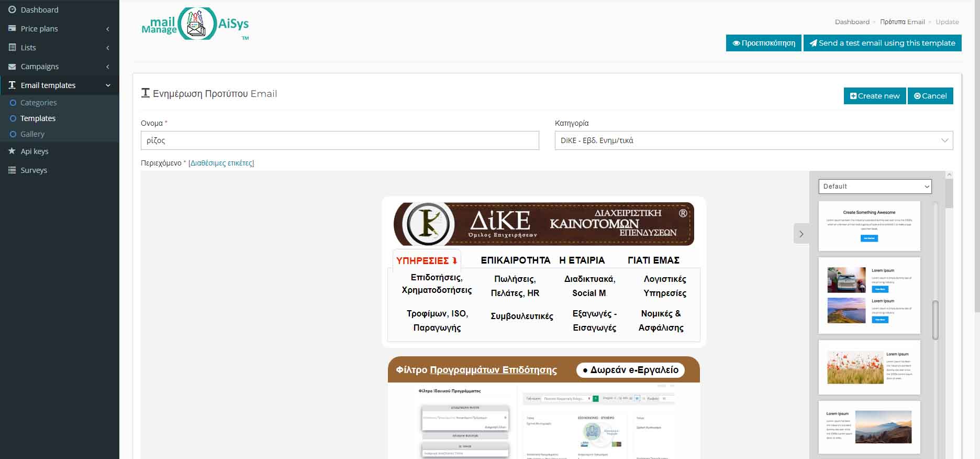Open the Default template set dropdown
Image resolution: width=980 pixels, height=459 pixels.
coord(875,187)
